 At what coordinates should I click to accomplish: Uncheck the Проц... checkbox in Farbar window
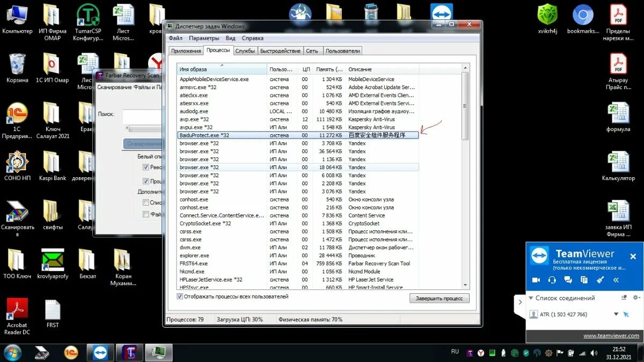(146, 182)
